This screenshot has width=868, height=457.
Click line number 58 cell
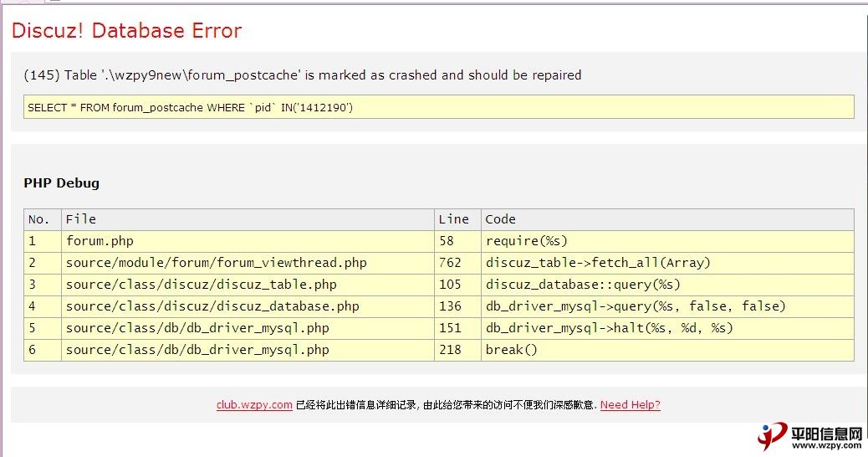(457, 241)
